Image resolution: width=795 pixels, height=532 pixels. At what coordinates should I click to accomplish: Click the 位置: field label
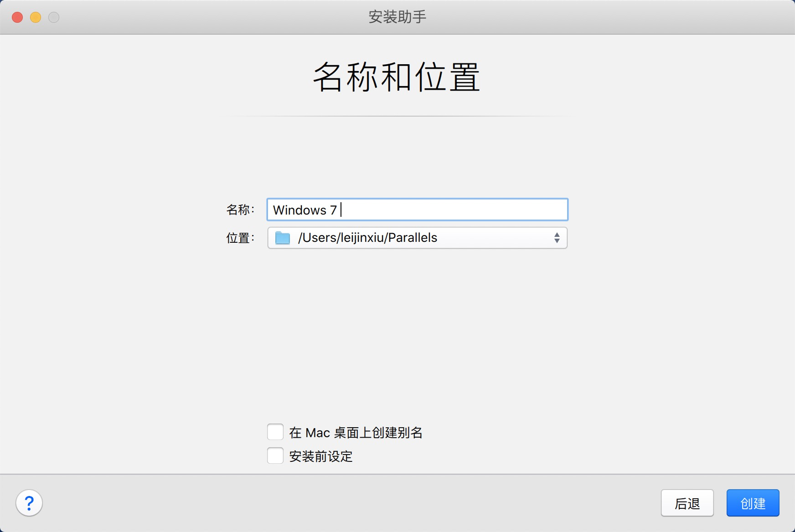(240, 238)
